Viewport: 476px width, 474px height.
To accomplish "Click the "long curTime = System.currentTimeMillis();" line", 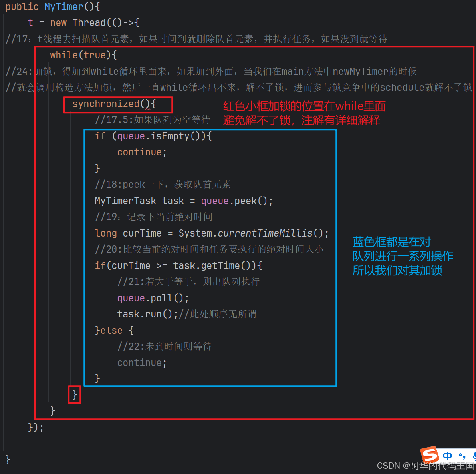I will 212,233.
